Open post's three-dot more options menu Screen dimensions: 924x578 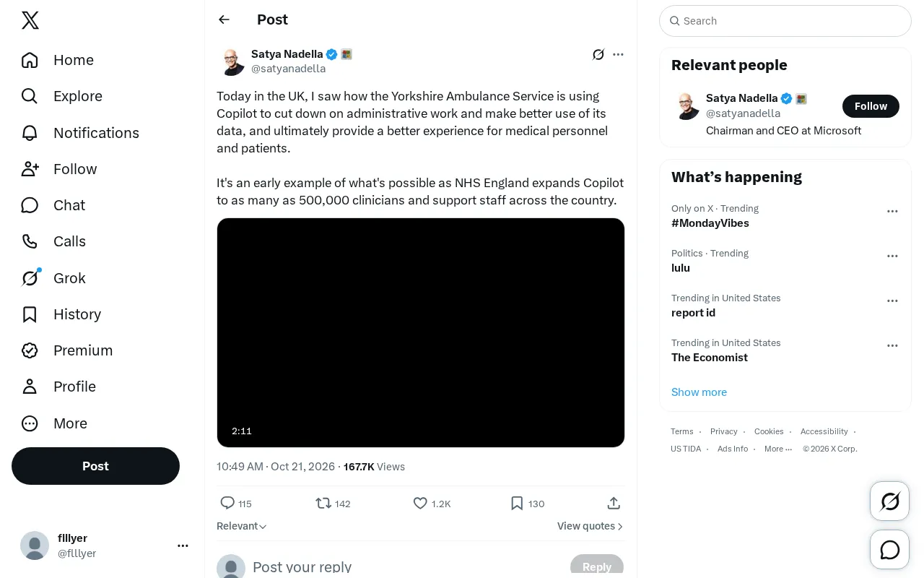[x=618, y=54]
